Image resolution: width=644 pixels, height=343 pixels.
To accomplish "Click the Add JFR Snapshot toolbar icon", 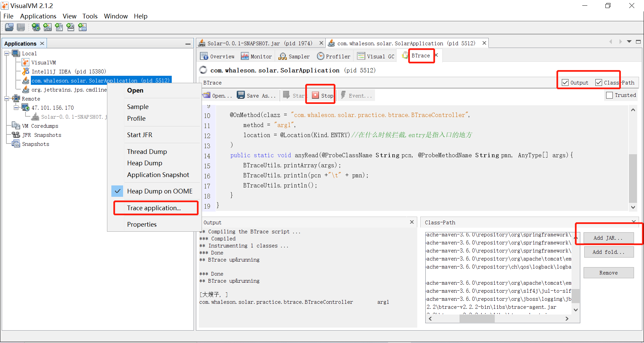I will 70,27.
